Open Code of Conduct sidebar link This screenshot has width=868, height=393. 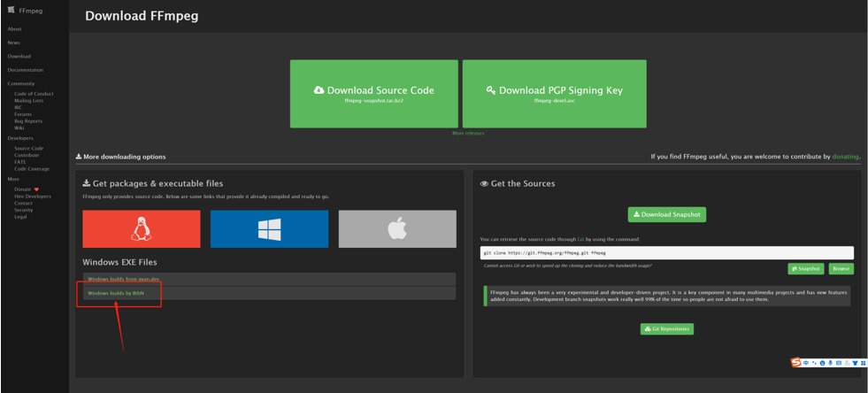(x=34, y=94)
